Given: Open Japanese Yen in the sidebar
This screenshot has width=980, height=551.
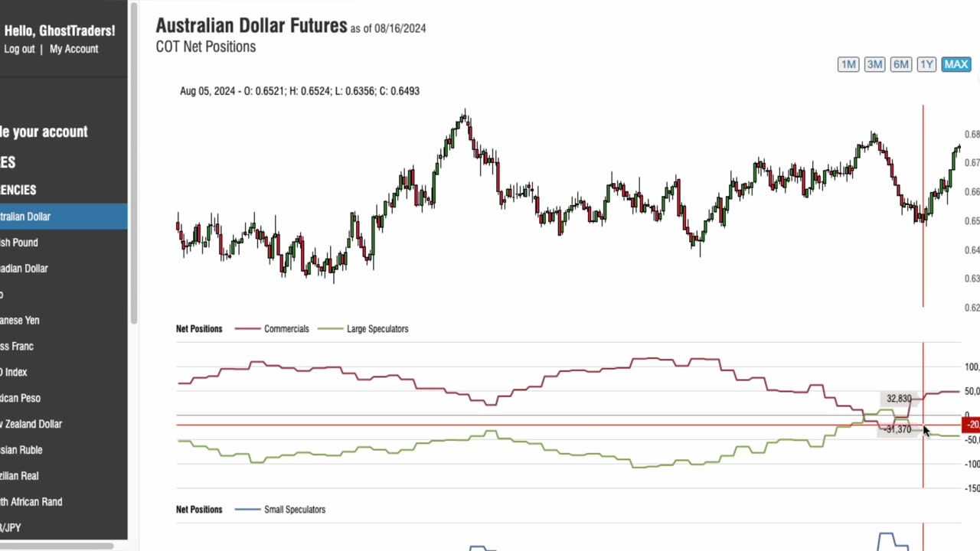Looking at the screenshot, I should point(64,321).
